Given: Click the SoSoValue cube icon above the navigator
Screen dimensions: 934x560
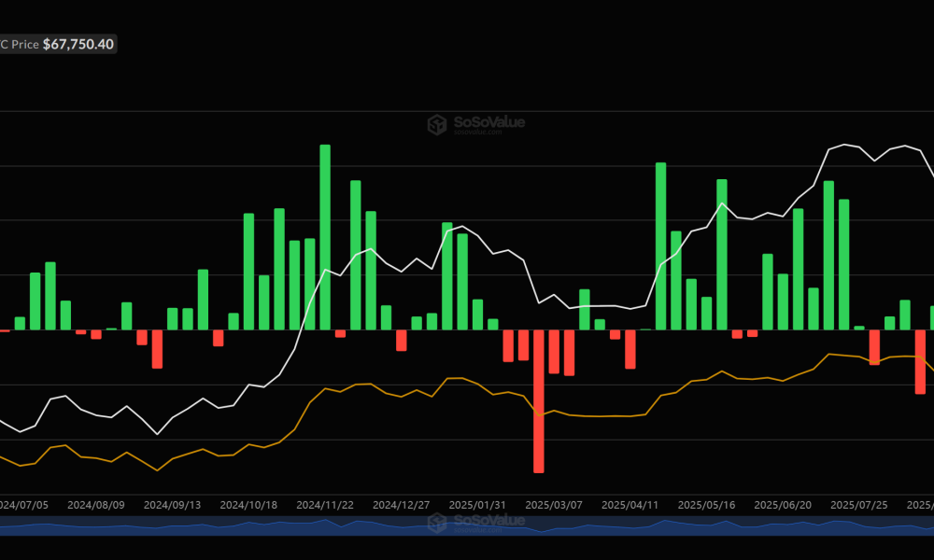Looking at the screenshot, I should click(x=436, y=522).
